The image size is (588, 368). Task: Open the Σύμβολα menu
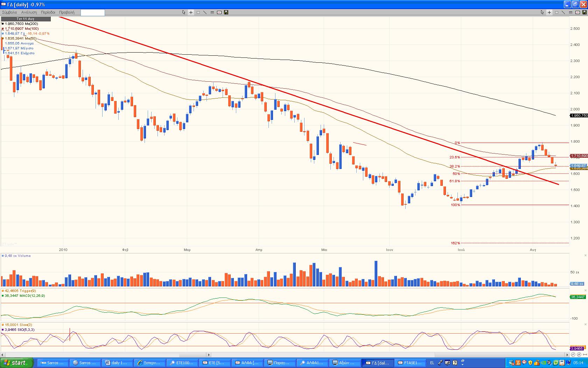click(9, 12)
